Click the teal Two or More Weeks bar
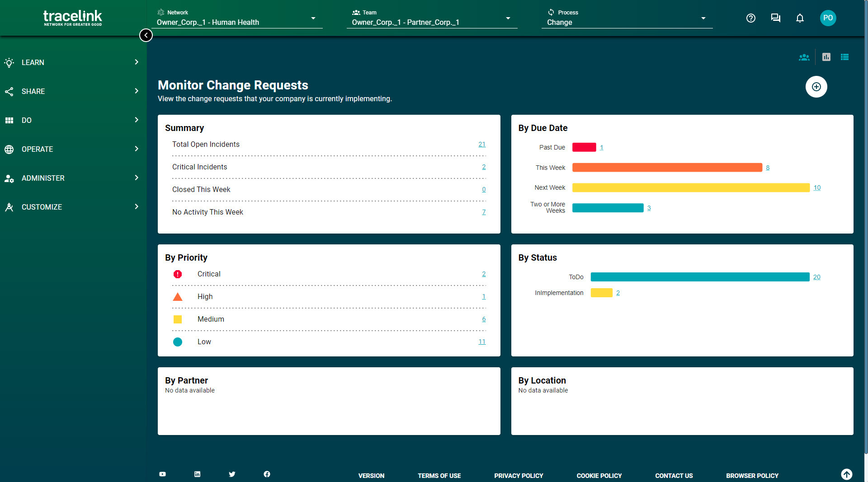The height and width of the screenshot is (482, 868). pyautogui.click(x=608, y=208)
